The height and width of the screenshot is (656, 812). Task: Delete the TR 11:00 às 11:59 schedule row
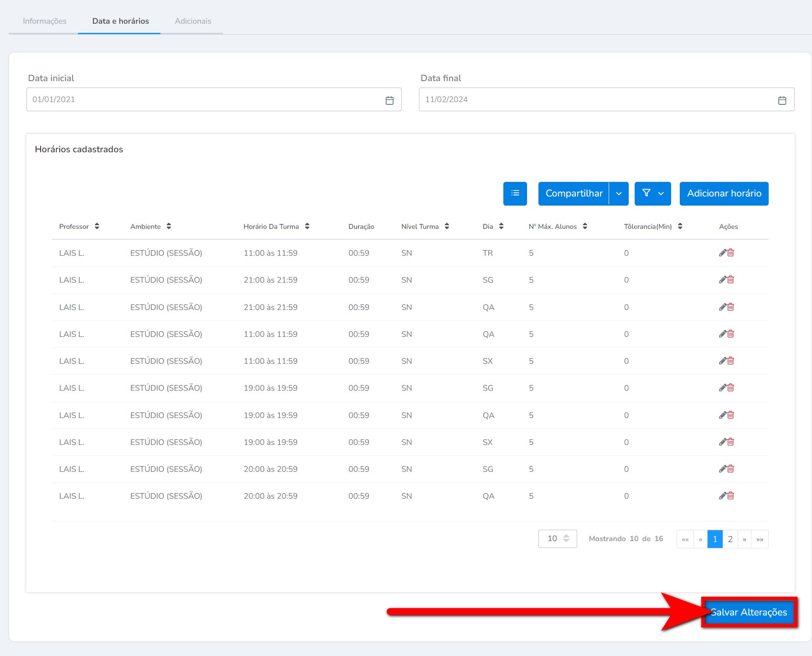click(731, 253)
